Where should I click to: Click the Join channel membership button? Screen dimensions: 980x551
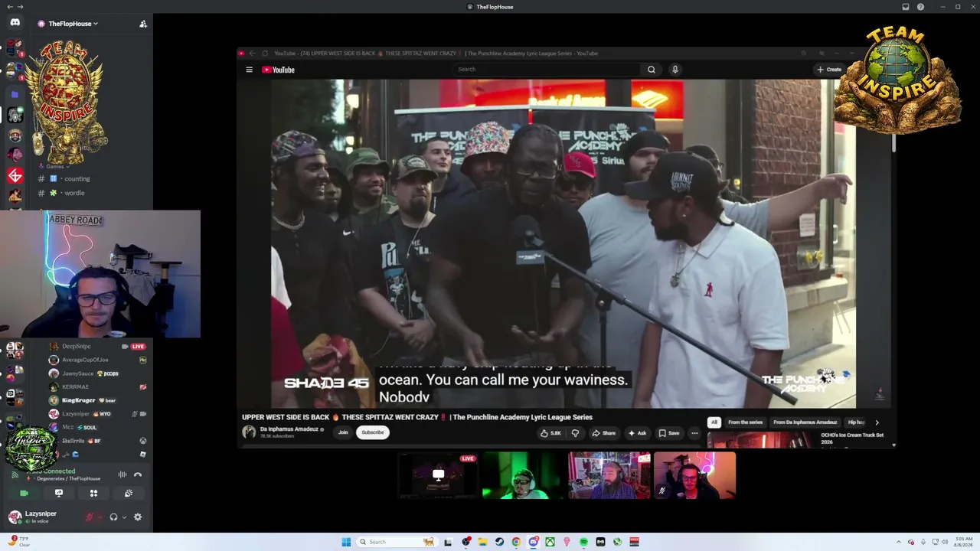[x=343, y=432]
